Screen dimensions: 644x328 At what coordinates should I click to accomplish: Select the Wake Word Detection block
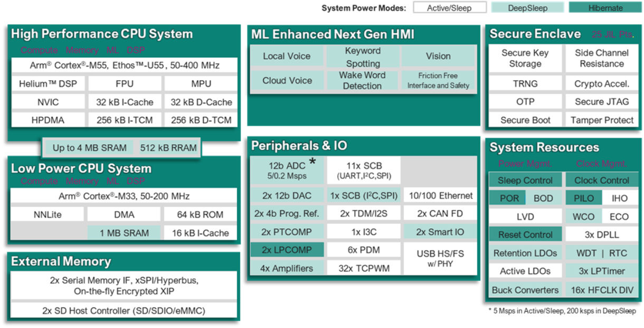(362, 80)
